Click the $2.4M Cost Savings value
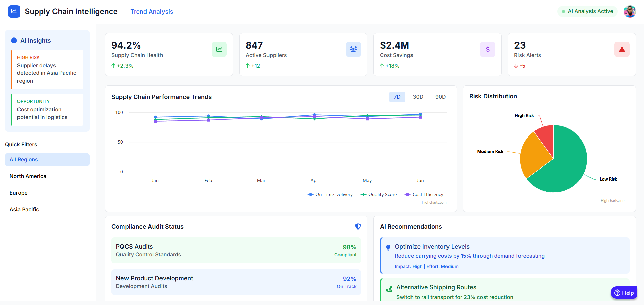 pos(394,45)
